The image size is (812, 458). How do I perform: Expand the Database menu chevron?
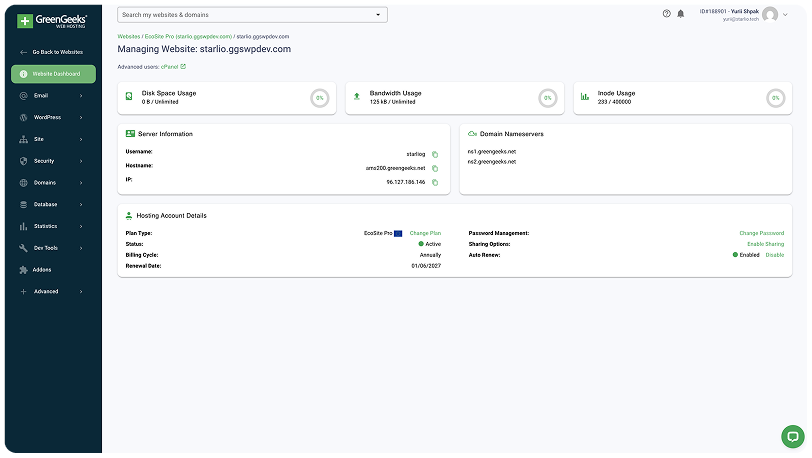[x=81, y=205]
